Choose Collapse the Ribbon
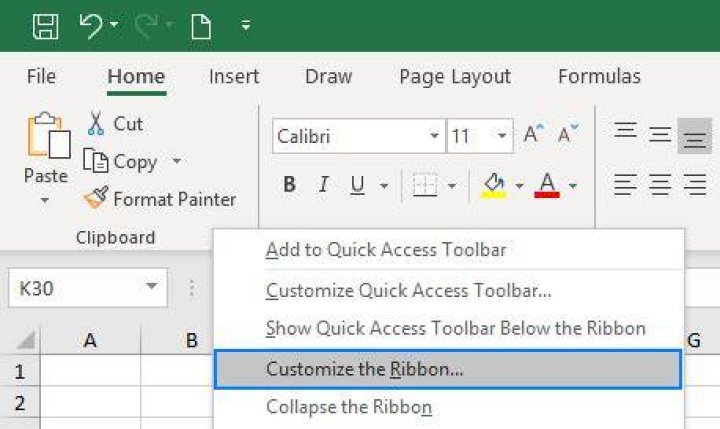The image size is (720, 429). pyautogui.click(x=349, y=407)
